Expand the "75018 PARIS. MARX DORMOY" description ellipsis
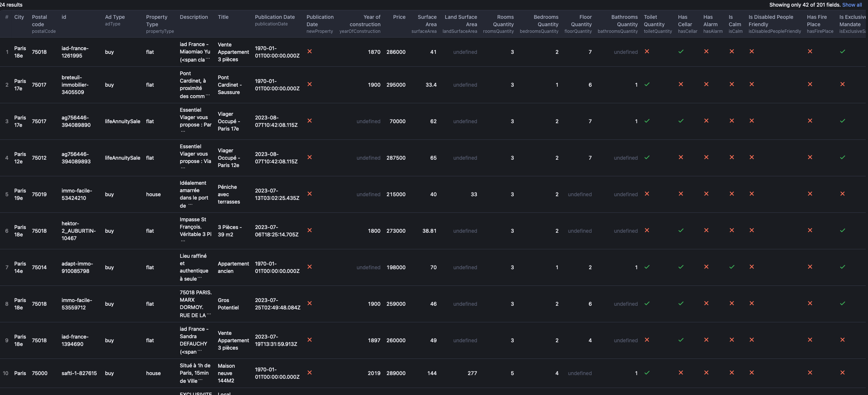Image resolution: width=868 pixels, height=395 pixels. coord(209,315)
